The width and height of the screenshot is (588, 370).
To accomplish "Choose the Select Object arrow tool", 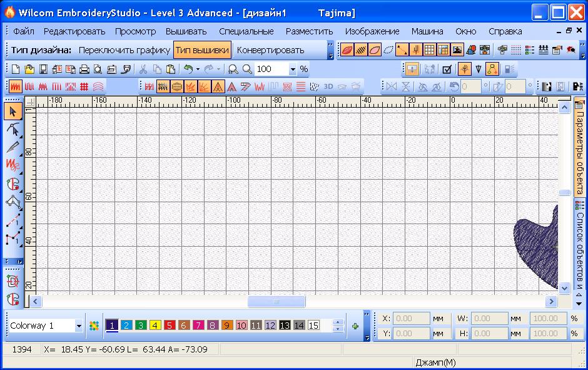I will point(13,112).
